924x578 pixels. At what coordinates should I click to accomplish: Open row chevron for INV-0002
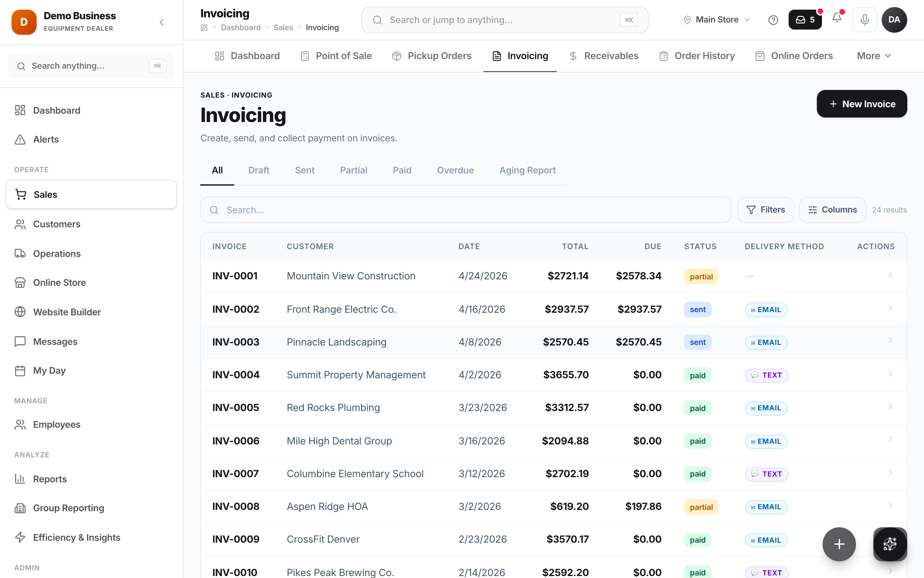point(890,308)
